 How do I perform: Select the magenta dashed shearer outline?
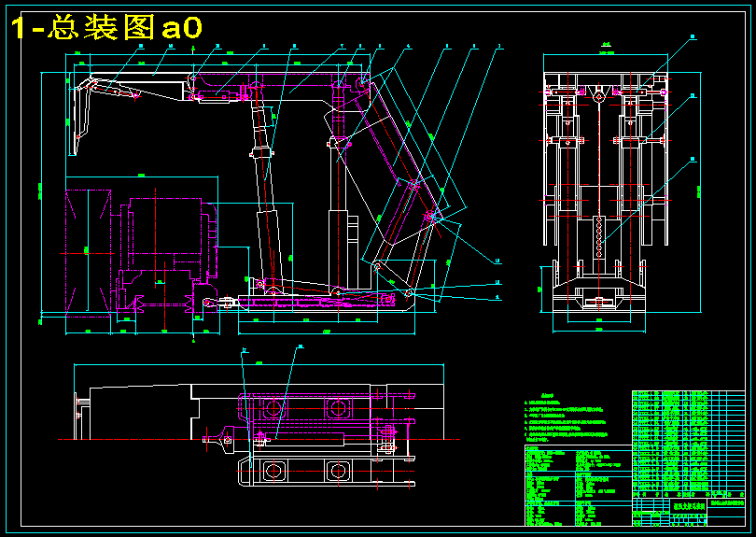pyautogui.click(x=141, y=255)
